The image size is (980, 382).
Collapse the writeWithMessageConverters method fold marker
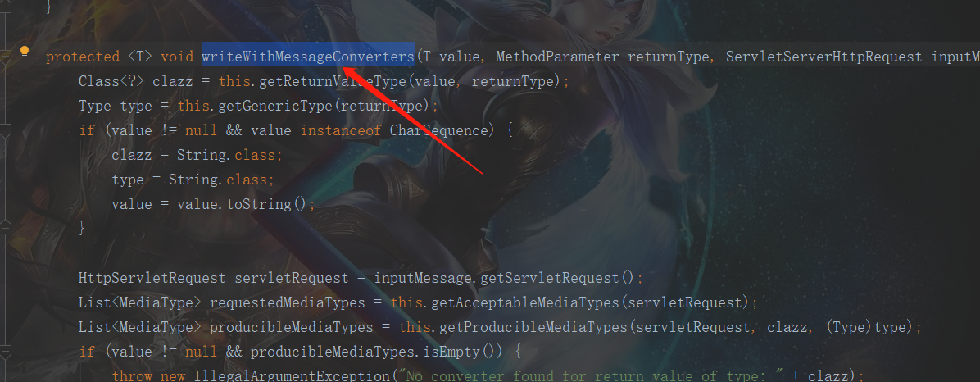(5, 57)
